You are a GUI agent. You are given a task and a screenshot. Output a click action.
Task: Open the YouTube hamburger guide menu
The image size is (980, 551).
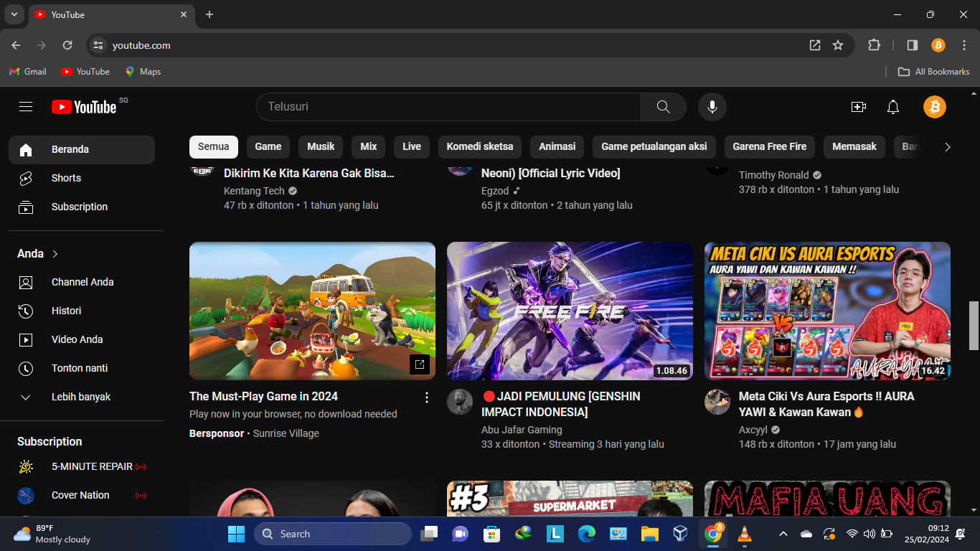click(26, 107)
